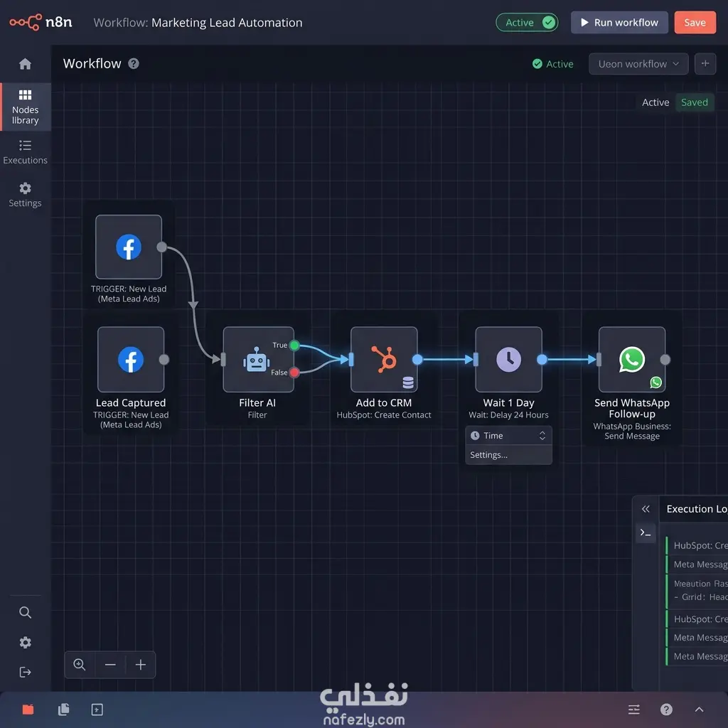Click the search icon in left sidebar
Image resolution: width=728 pixels, height=728 pixels.
pyautogui.click(x=25, y=612)
